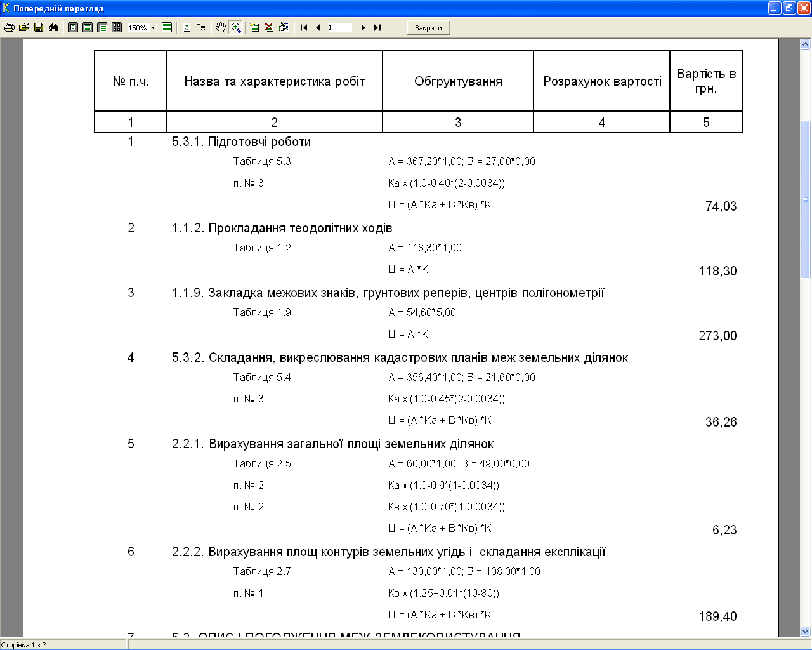Click the Обгрунтування column header
This screenshot has width=812, height=650.
[458, 81]
